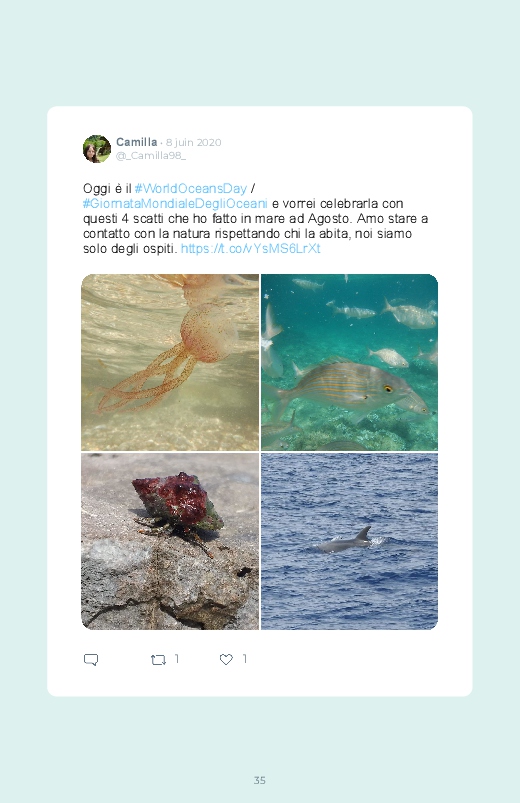Click the @_Camilla98_ handle
The image size is (520, 803).
point(151,156)
